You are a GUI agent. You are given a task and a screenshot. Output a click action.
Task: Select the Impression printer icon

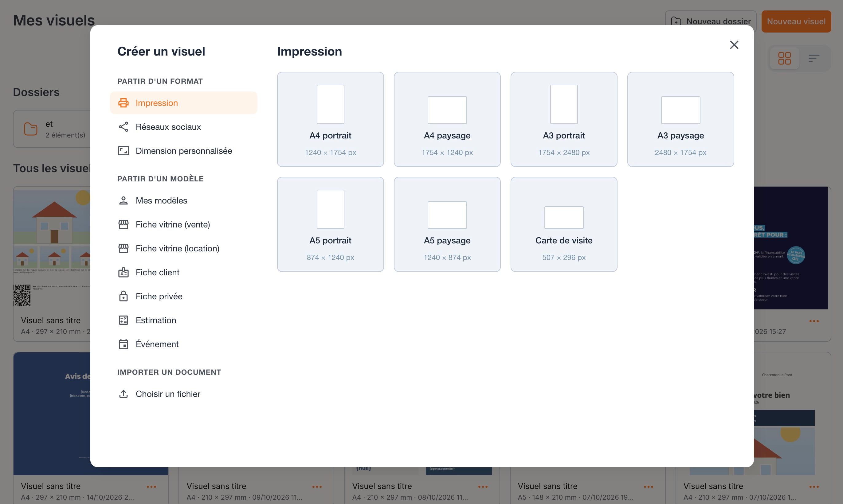[124, 103]
